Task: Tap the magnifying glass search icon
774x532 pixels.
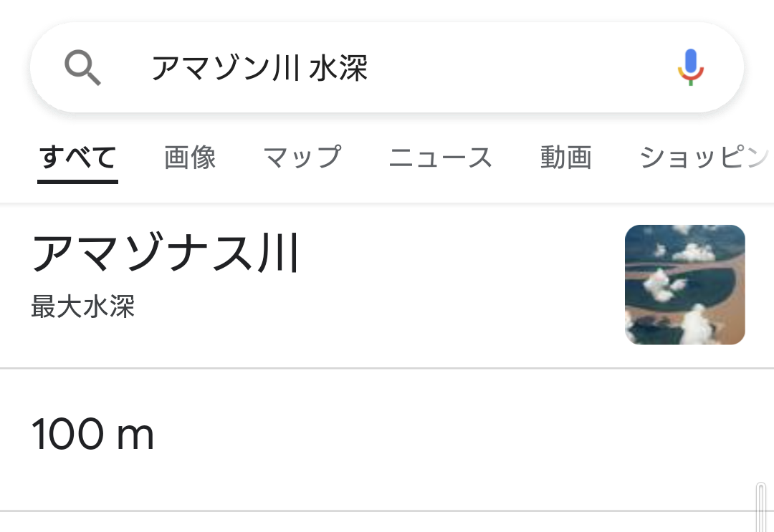Action: (82, 68)
